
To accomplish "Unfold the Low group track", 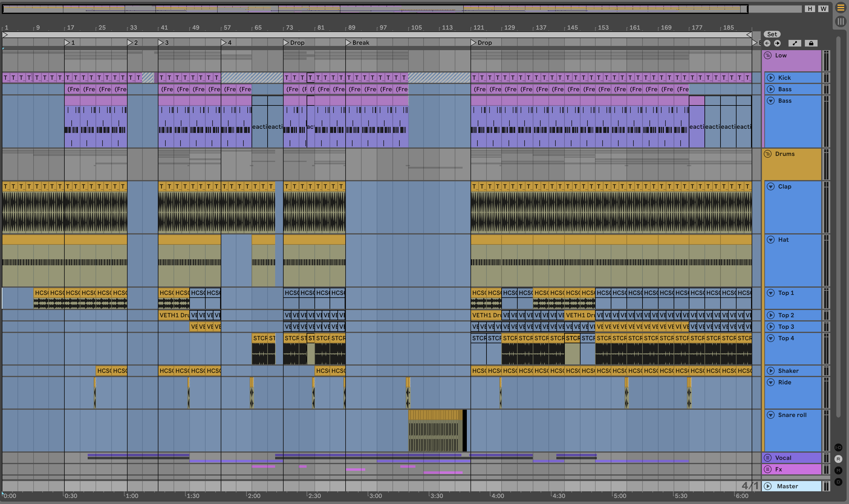I will tap(767, 55).
